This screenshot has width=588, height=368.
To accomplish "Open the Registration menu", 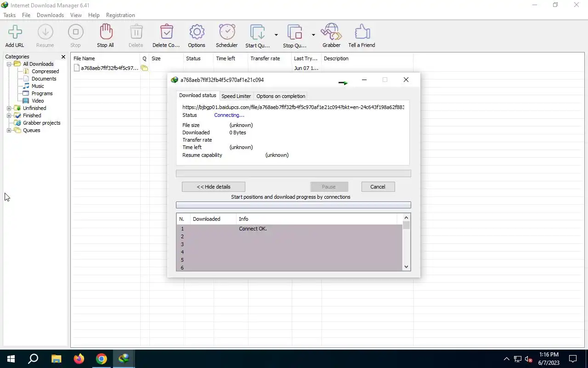I will point(120,15).
